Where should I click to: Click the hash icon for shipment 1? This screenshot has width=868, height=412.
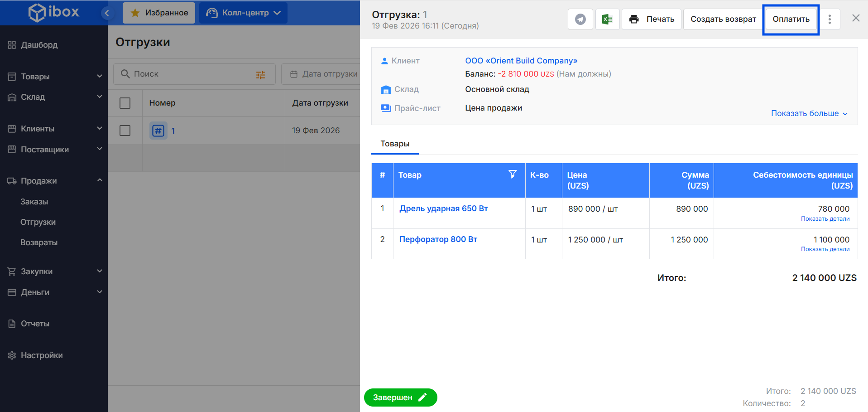tap(158, 131)
